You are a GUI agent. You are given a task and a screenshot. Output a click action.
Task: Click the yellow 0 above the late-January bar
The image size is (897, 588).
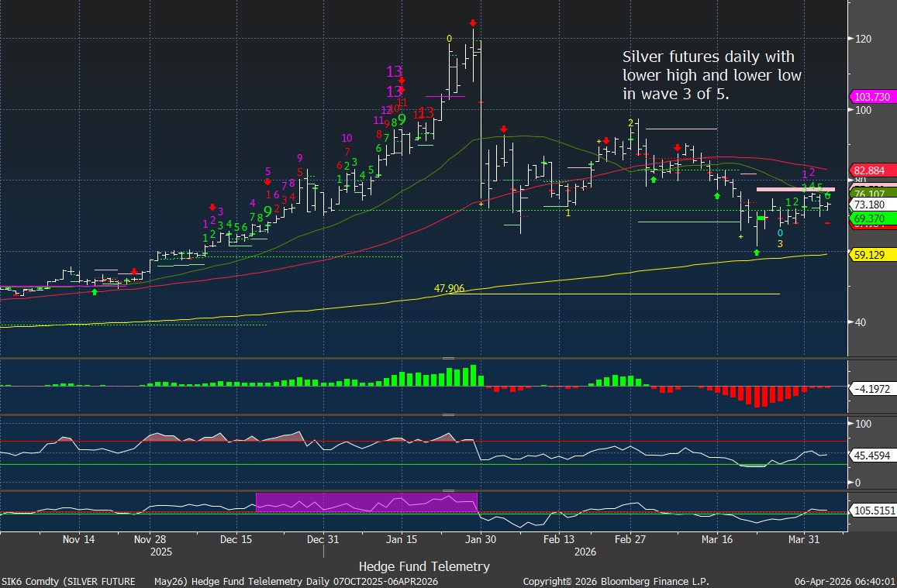click(449, 39)
